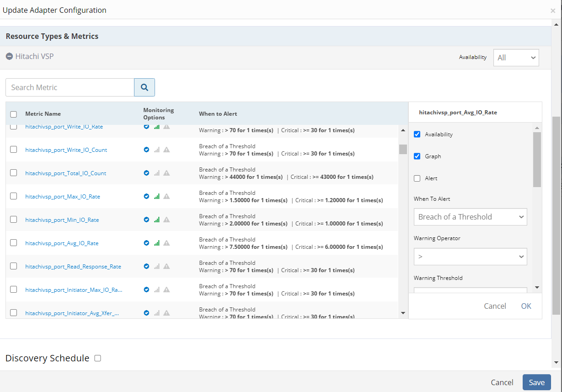This screenshot has height=392, width=562.
Task: Click the side panel scroll-down arrow
Action: pyautogui.click(x=537, y=287)
